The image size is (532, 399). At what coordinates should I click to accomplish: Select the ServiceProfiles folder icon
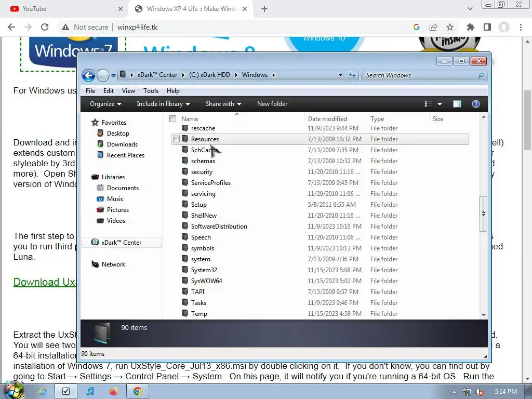(185, 182)
